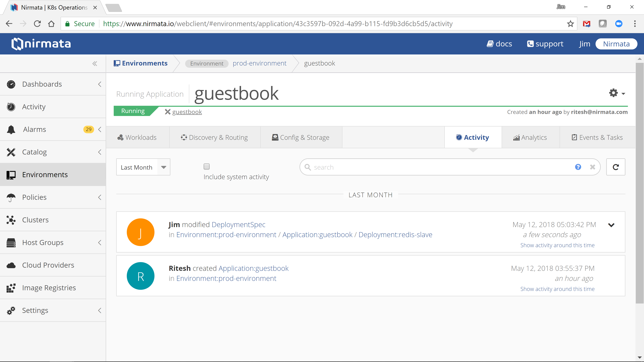Clear search with the X icon
The image size is (644, 362).
tap(593, 167)
